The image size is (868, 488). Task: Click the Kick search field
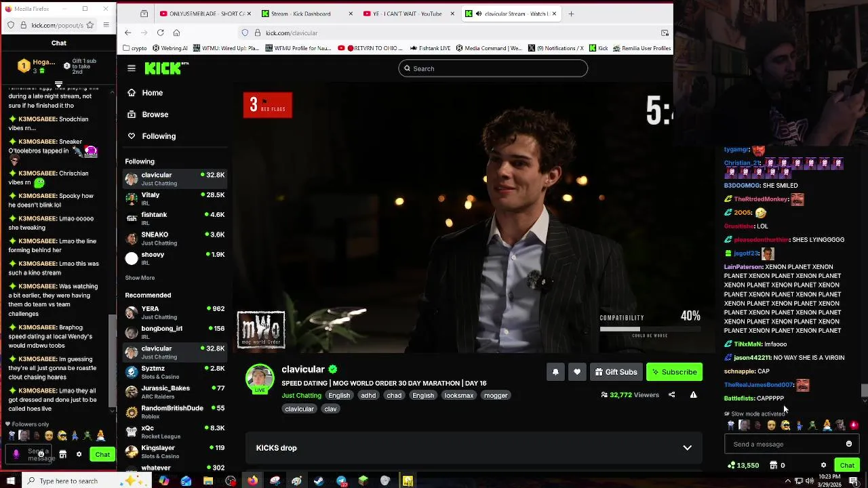[x=493, y=68]
